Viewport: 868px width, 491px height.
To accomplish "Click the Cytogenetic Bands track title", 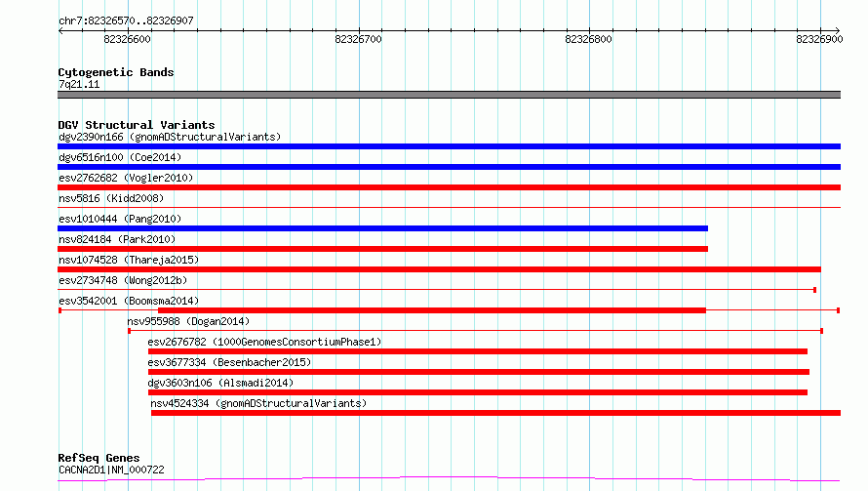I will click(116, 72).
